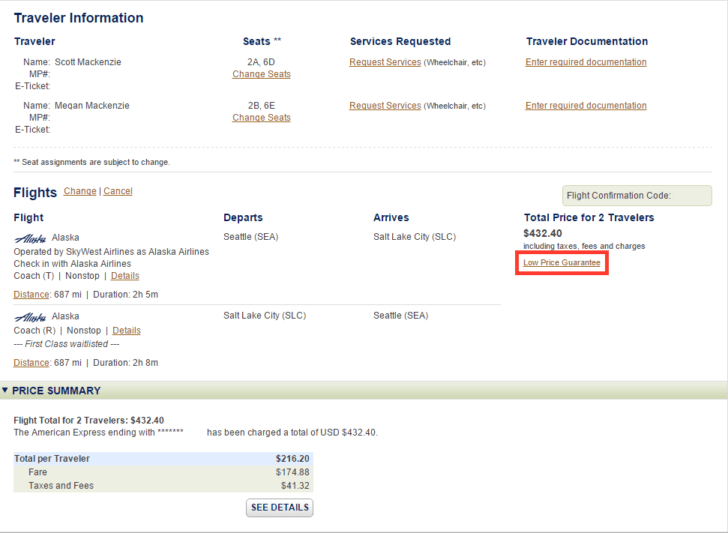Click the Services Requested column header
Image resolution: width=728 pixels, height=533 pixels.
click(x=400, y=42)
